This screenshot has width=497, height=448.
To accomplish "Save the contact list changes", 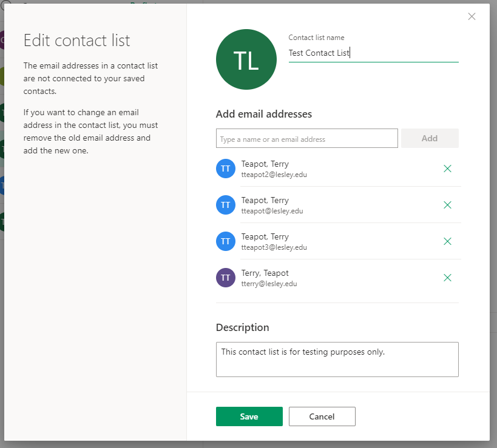I will tap(249, 416).
